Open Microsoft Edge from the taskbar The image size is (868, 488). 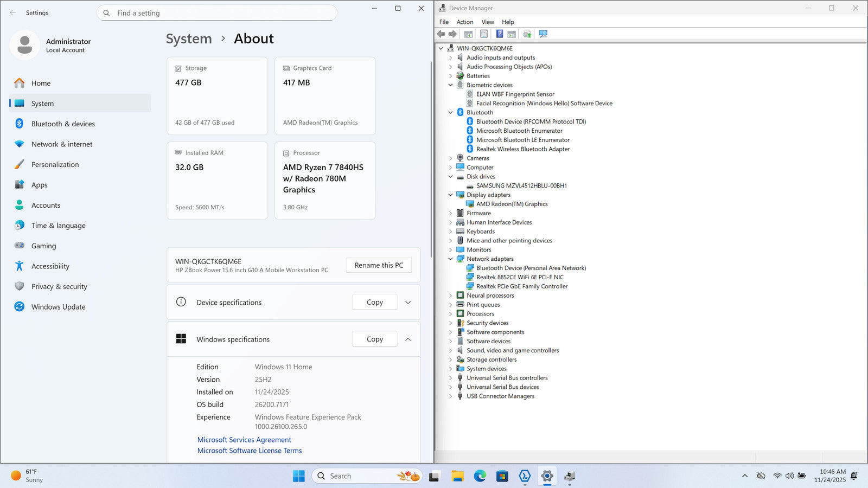coord(480,476)
